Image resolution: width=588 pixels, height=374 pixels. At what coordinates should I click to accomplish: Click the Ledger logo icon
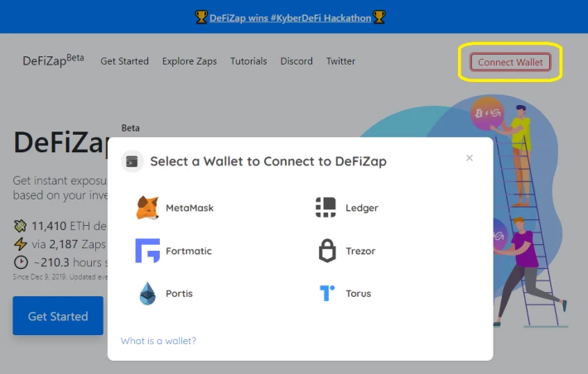(325, 207)
